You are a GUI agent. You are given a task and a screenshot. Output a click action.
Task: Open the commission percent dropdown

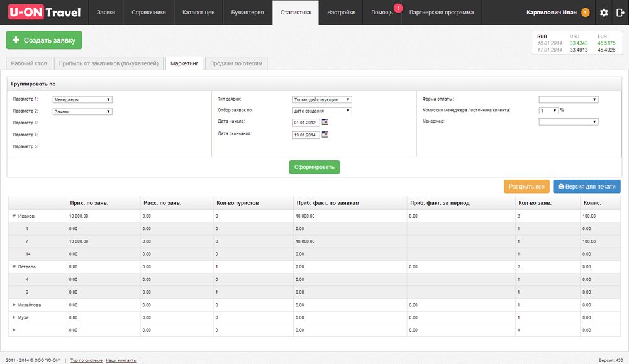pos(548,111)
